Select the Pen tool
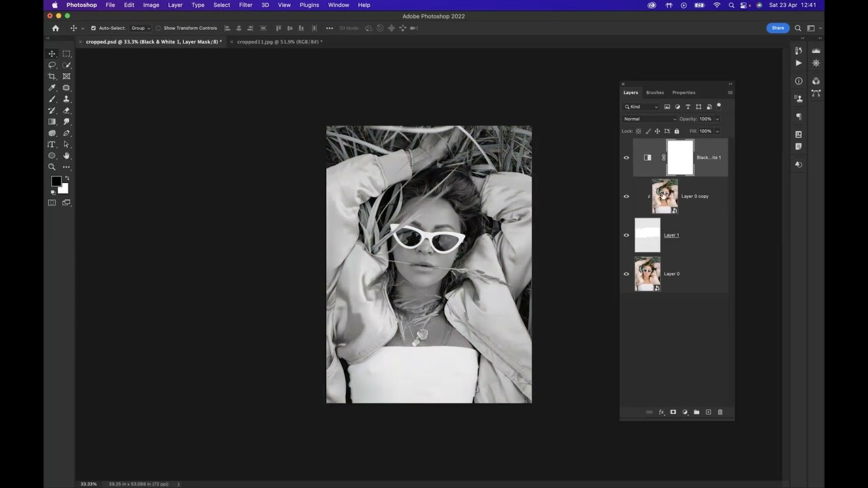This screenshot has width=868, height=488. [x=66, y=134]
